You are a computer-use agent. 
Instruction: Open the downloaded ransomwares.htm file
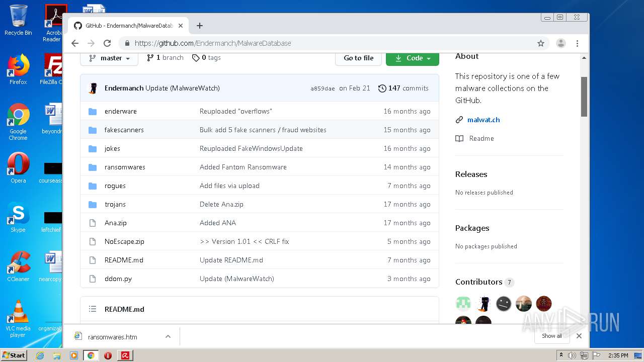[x=112, y=337]
